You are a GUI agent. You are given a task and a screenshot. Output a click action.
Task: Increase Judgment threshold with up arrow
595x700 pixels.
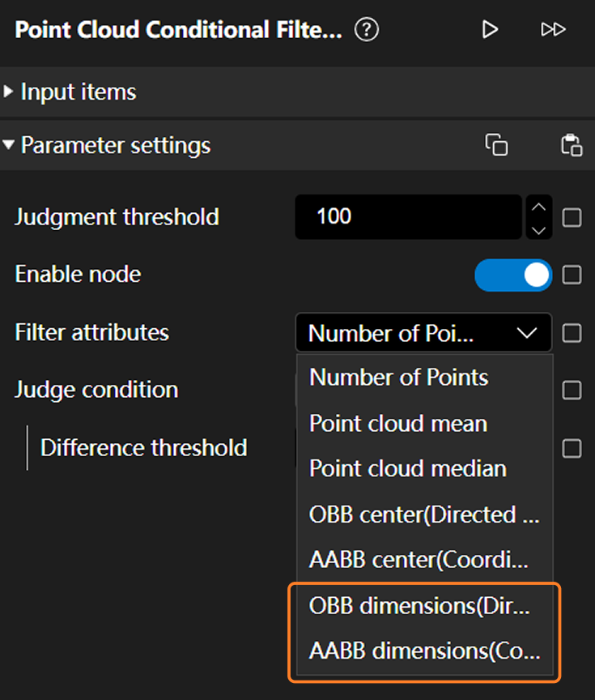click(x=538, y=207)
